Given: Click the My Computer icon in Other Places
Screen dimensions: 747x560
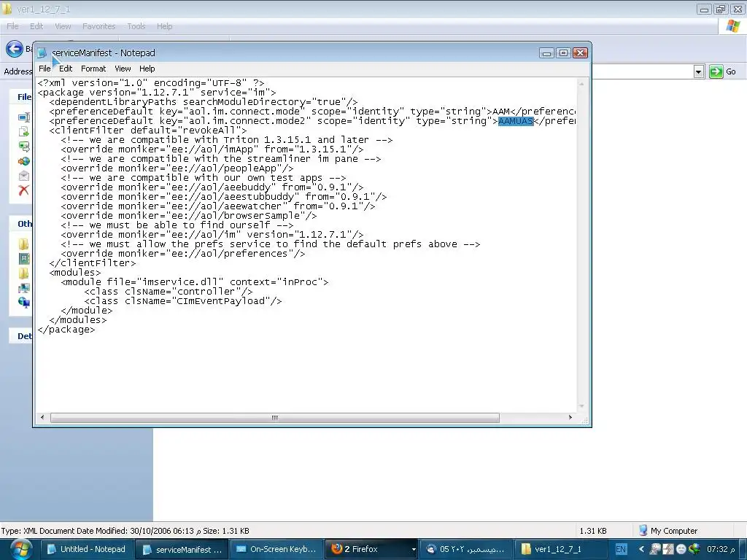Looking at the screenshot, I should (24, 288).
